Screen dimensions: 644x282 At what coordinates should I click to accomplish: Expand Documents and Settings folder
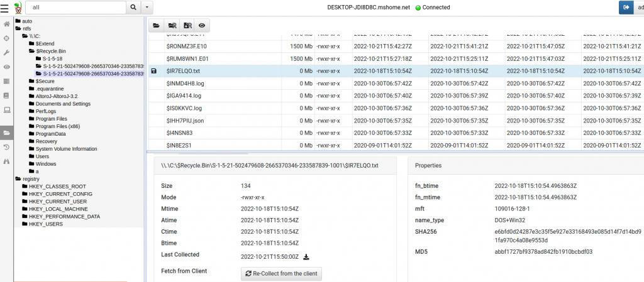[60, 104]
